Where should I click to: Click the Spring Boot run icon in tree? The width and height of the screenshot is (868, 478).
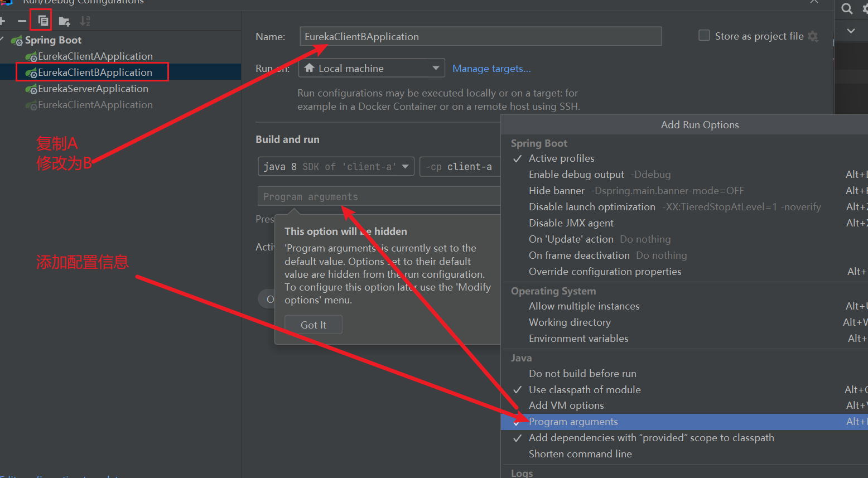[x=17, y=41]
